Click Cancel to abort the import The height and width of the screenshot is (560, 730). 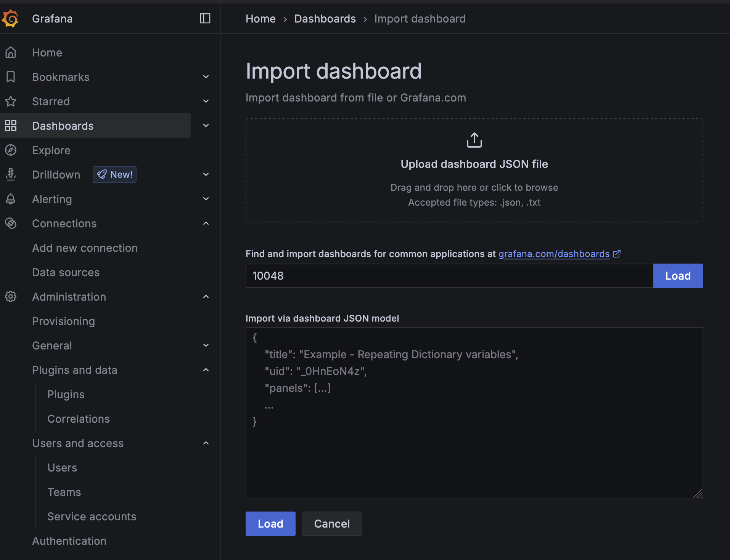(x=331, y=523)
